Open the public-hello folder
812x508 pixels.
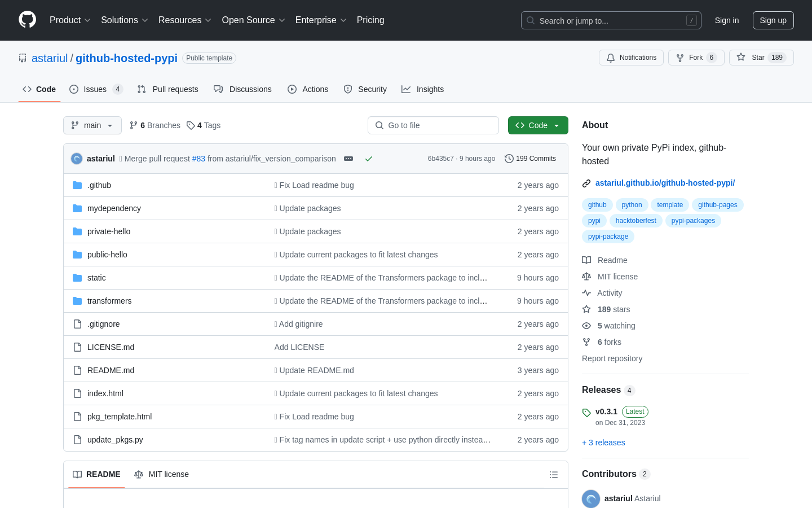coord(107,255)
